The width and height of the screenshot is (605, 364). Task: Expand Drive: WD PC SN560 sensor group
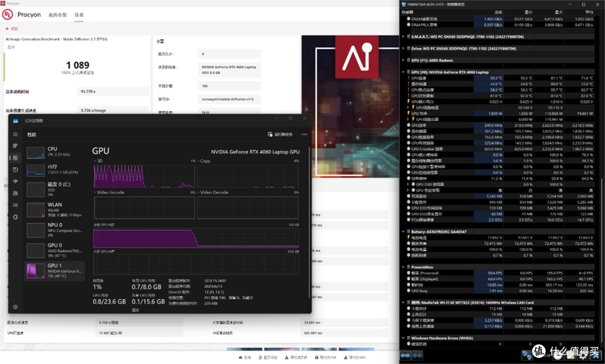tap(403, 49)
